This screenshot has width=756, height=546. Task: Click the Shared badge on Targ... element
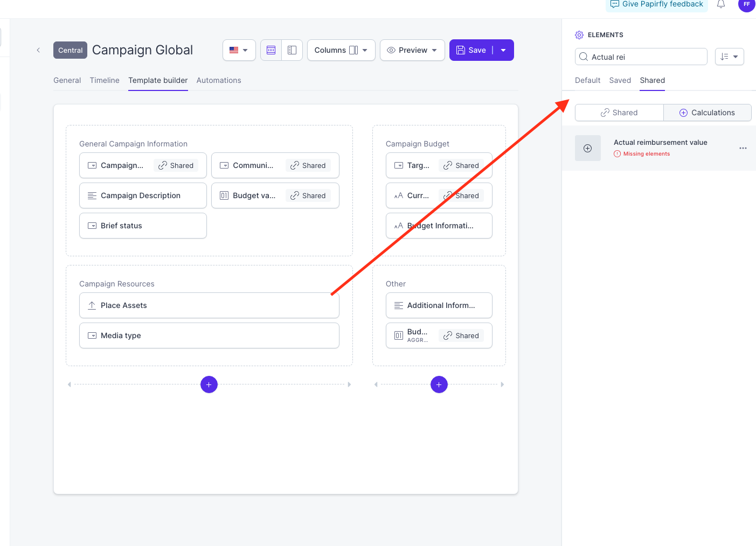coord(461,165)
